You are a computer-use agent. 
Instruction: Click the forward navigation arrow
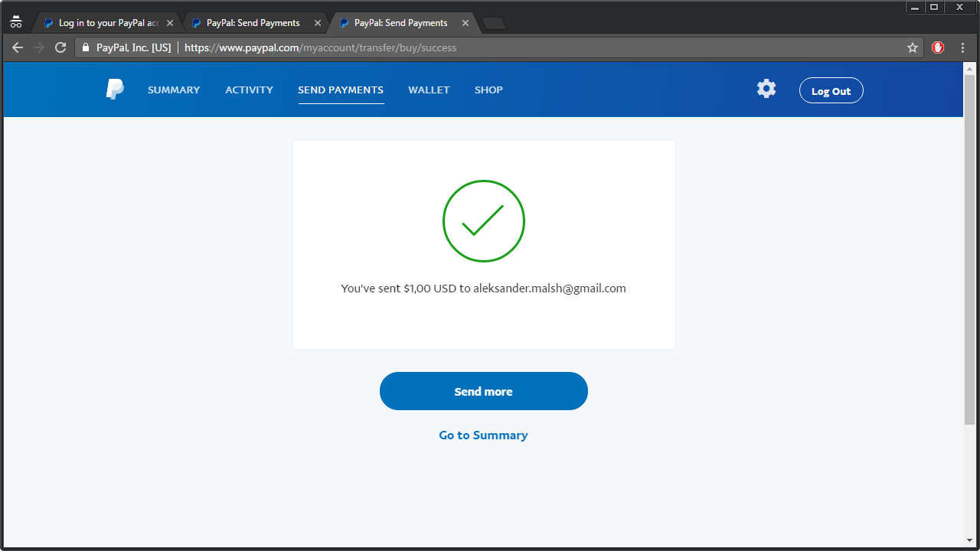pyautogui.click(x=38, y=47)
